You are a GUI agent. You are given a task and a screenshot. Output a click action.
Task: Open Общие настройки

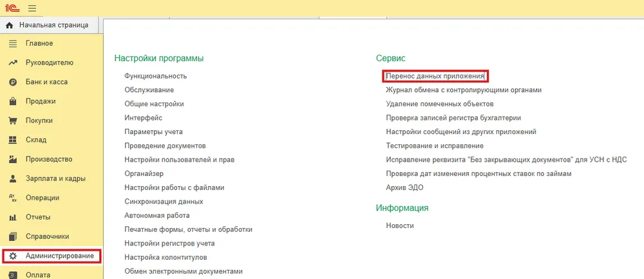pos(154,104)
